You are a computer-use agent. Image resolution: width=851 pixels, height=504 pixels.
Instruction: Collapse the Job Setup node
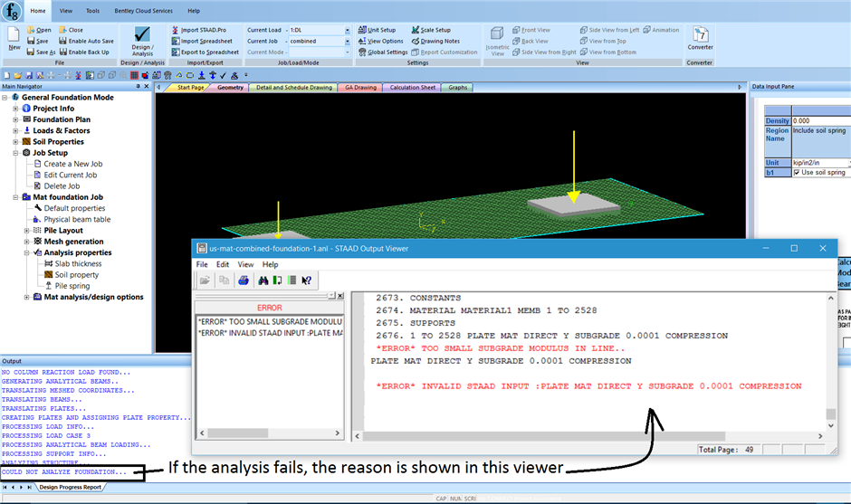pyautogui.click(x=15, y=153)
